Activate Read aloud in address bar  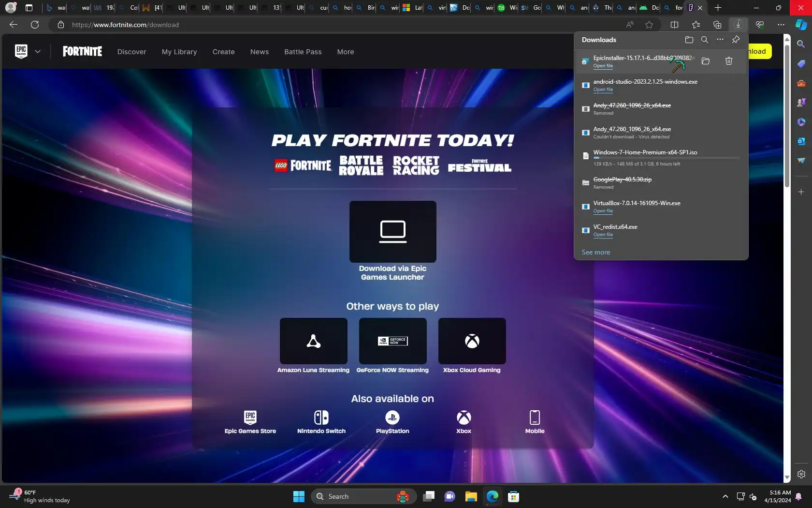point(630,25)
